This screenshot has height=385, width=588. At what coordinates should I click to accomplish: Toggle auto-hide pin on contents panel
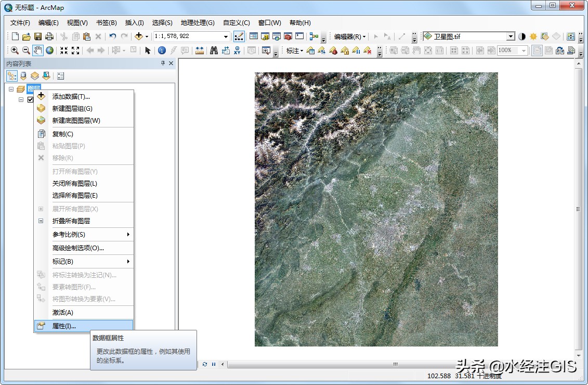[163, 63]
